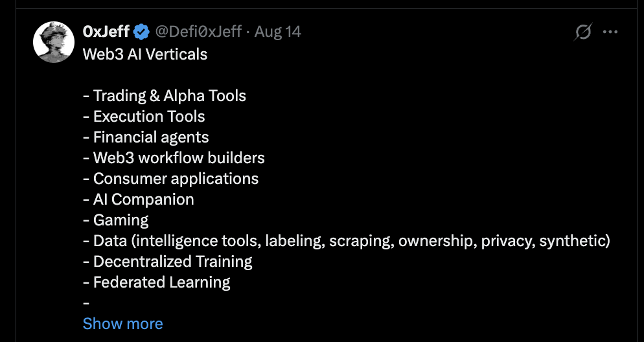The width and height of the screenshot is (644, 342).
Task: Open the @Defi0xJeff handle link
Action: tap(198, 32)
